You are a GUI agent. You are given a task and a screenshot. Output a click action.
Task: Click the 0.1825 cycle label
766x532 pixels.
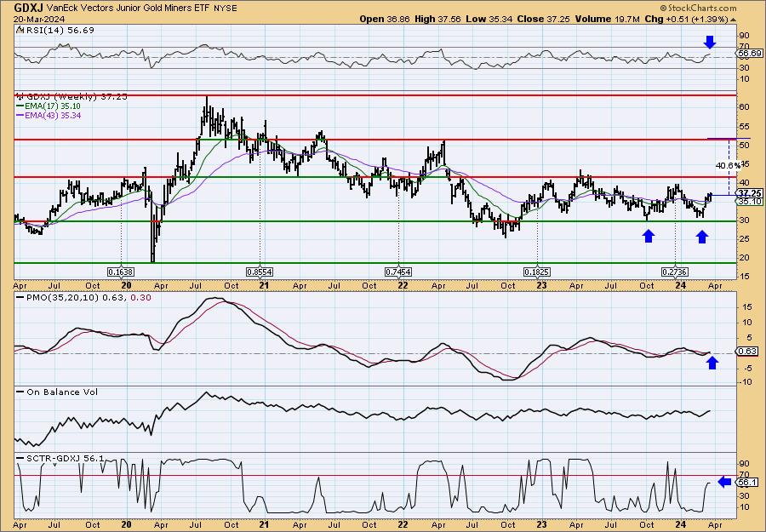537,272
